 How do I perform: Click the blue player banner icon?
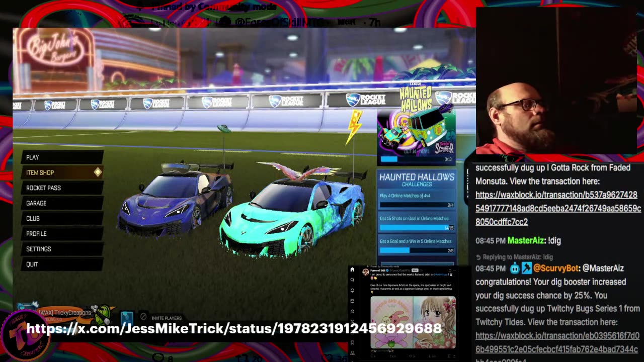coord(127,318)
